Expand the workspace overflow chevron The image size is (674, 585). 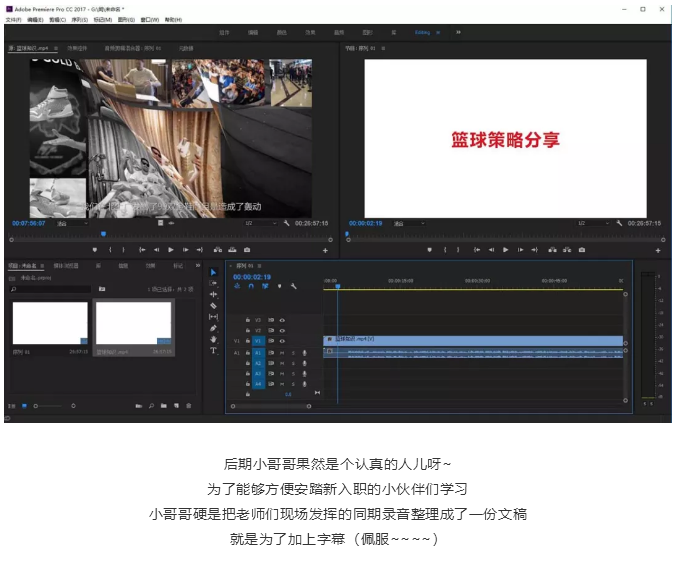[x=459, y=32]
